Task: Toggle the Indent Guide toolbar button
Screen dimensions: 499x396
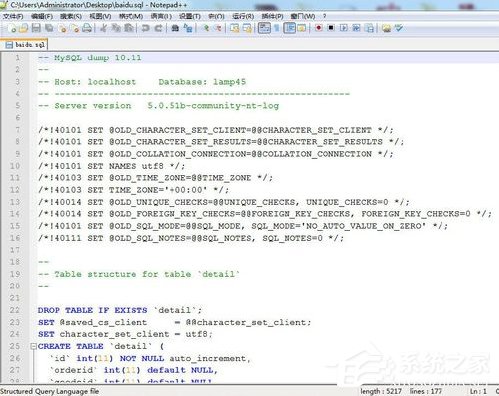Action: tap(289, 28)
